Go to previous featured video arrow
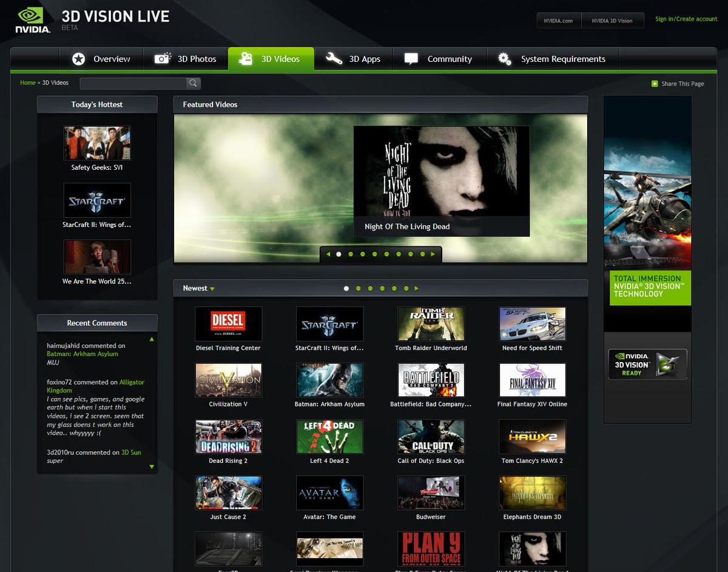728x572 pixels. pyautogui.click(x=328, y=254)
